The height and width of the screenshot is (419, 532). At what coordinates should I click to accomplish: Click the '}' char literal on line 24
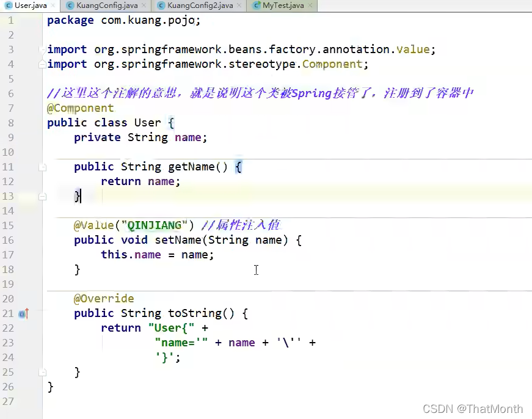coord(165,357)
